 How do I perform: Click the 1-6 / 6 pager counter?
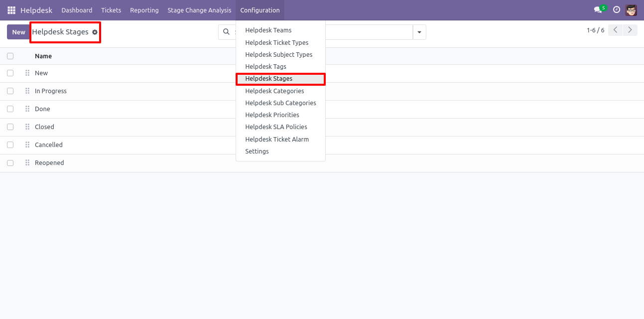click(x=595, y=30)
